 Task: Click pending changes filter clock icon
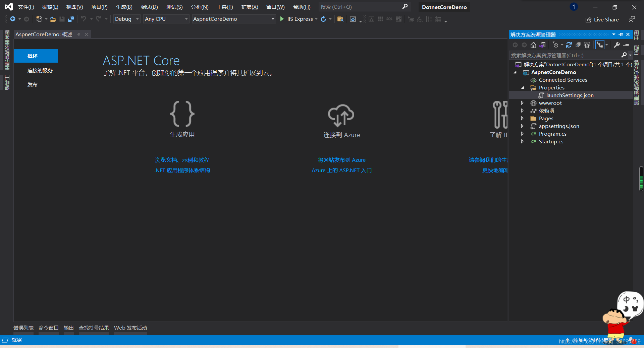click(555, 45)
